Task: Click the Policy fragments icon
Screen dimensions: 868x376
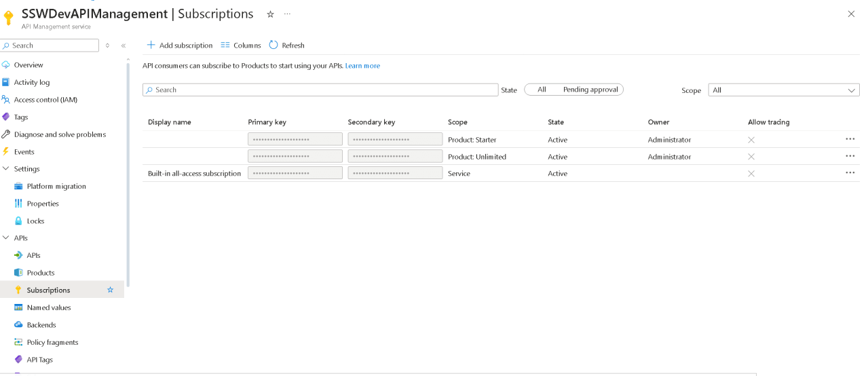Action: click(18, 342)
